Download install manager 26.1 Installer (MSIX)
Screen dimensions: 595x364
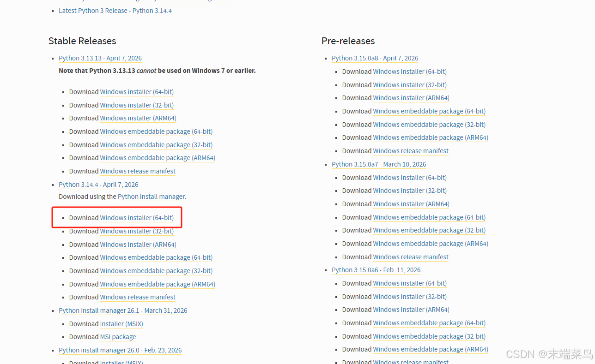121,324
